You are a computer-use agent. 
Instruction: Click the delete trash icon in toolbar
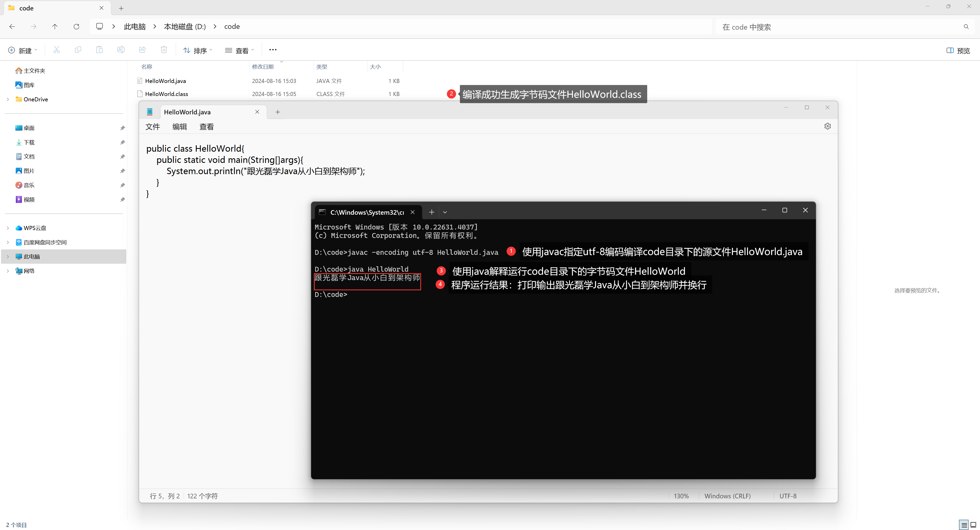(x=164, y=50)
